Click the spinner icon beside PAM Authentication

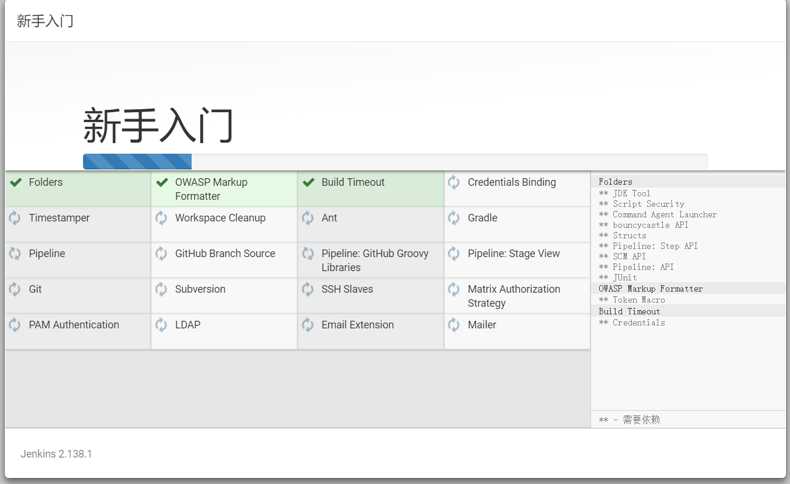pyautogui.click(x=15, y=325)
